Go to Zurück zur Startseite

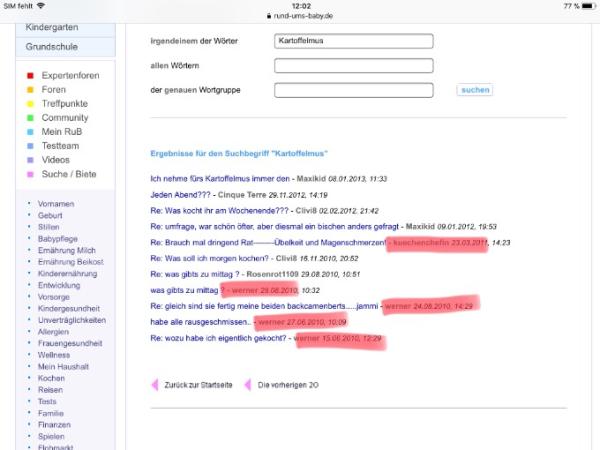(198, 385)
